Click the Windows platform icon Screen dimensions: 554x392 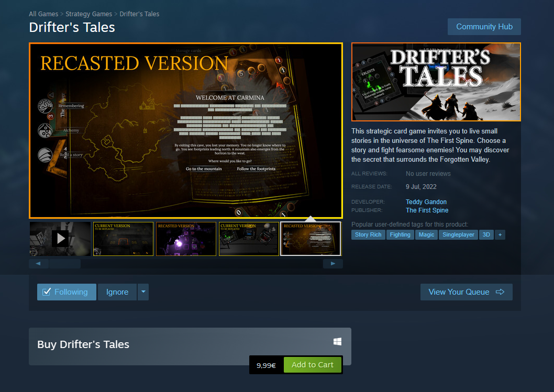337,342
